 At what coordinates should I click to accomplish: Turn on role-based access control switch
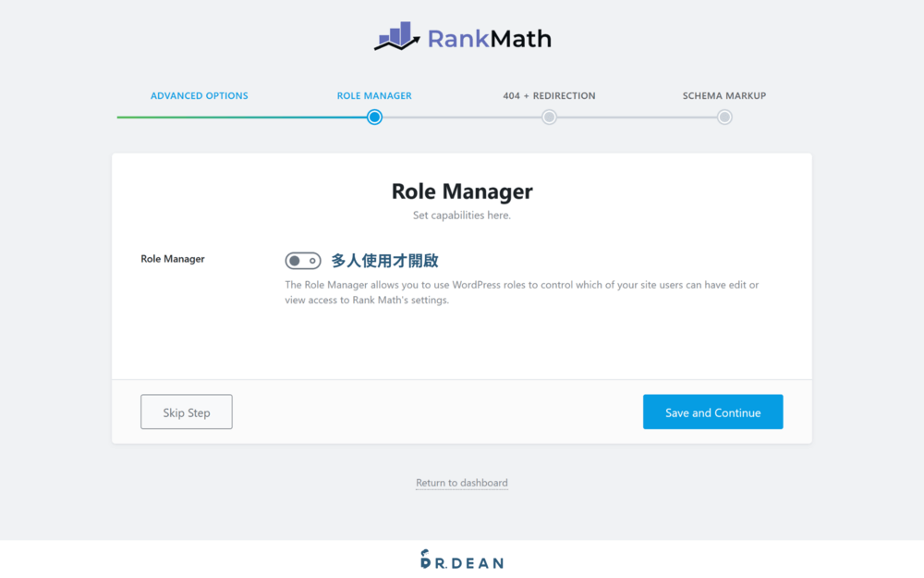pyautogui.click(x=303, y=260)
